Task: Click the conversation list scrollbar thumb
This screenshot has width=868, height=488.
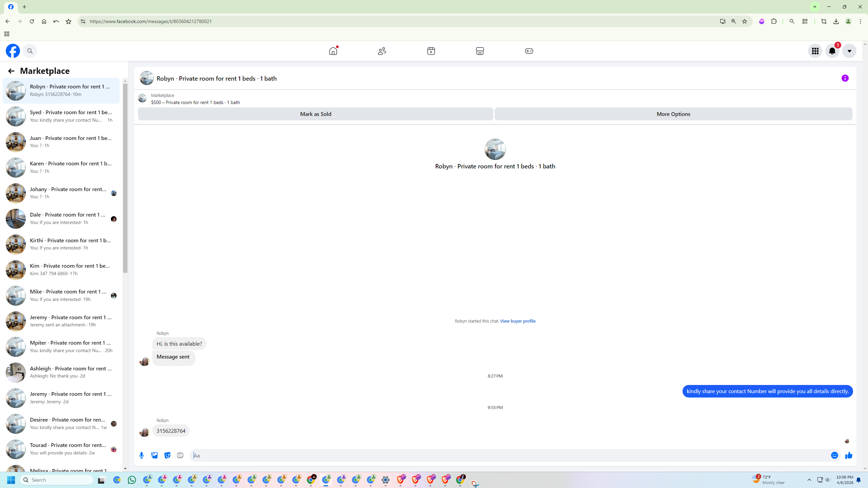Action: pyautogui.click(x=125, y=178)
